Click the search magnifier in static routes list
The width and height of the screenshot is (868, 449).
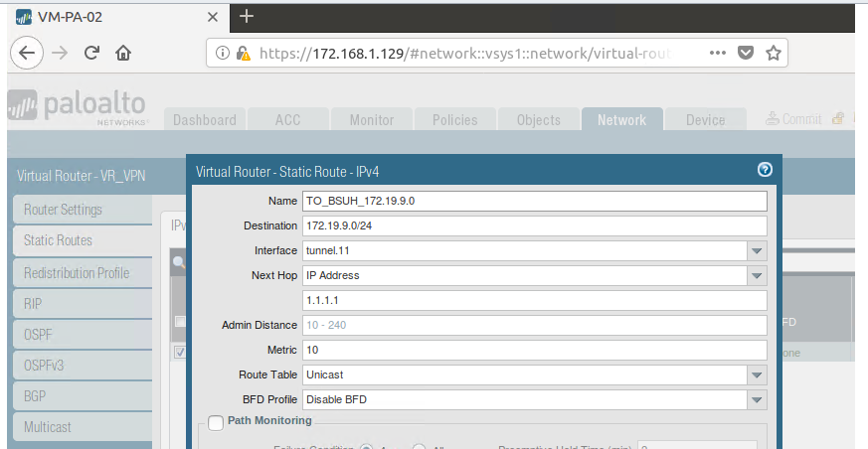coord(179,262)
